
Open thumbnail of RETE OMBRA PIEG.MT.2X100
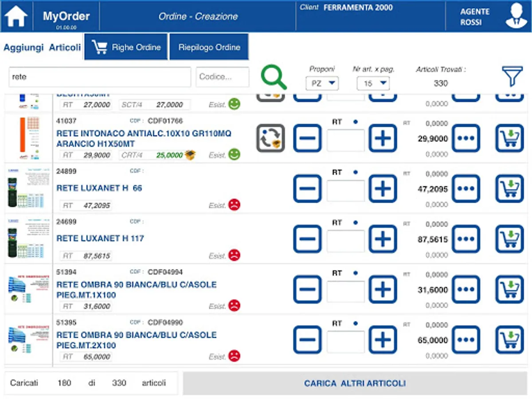(29, 340)
